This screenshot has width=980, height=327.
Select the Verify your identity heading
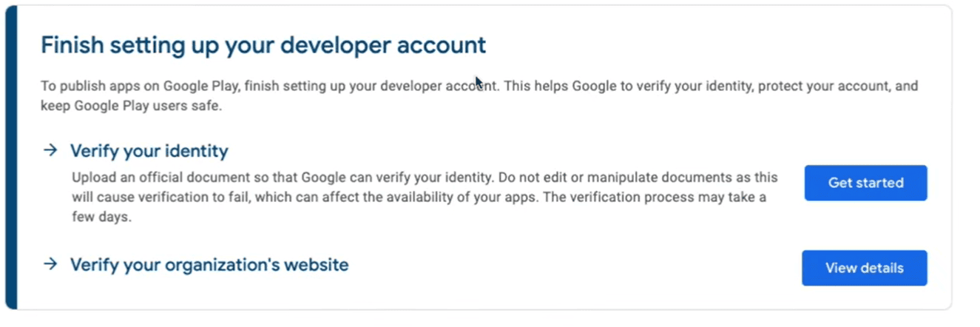click(149, 152)
